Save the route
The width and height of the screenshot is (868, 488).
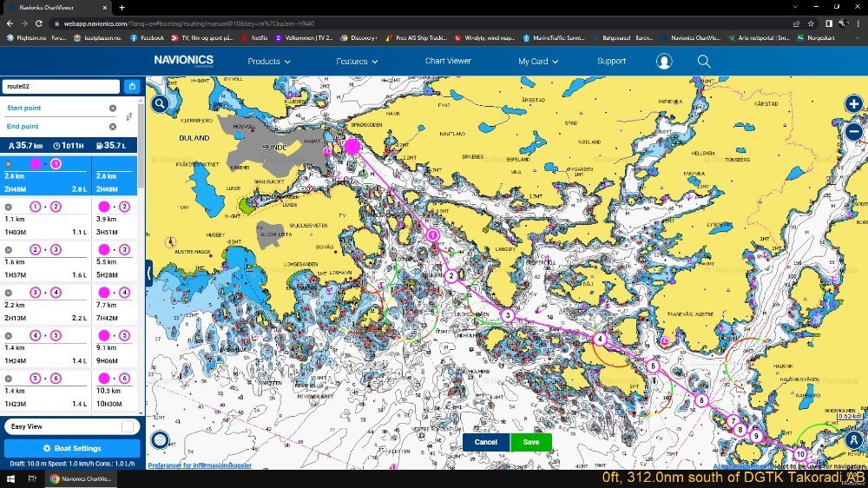click(531, 442)
